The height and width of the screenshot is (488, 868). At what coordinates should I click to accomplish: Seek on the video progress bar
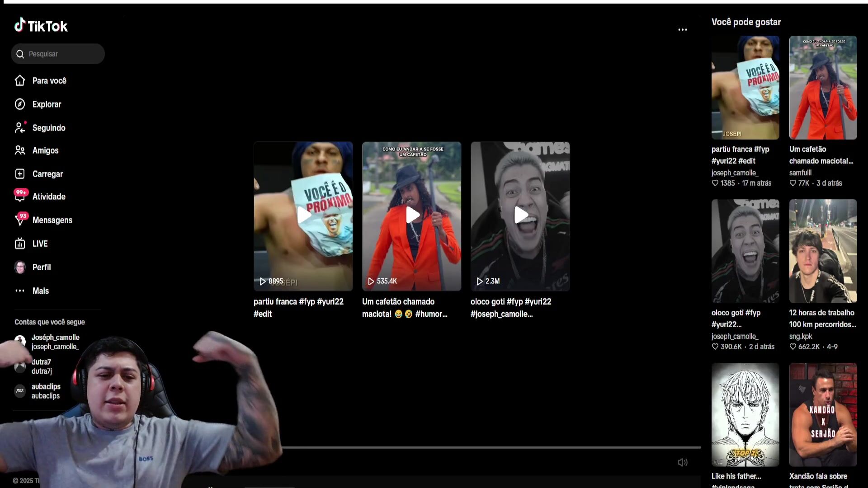491,447
